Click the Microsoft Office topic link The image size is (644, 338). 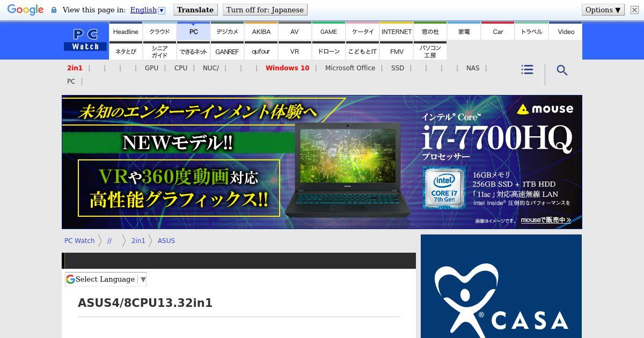(350, 68)
